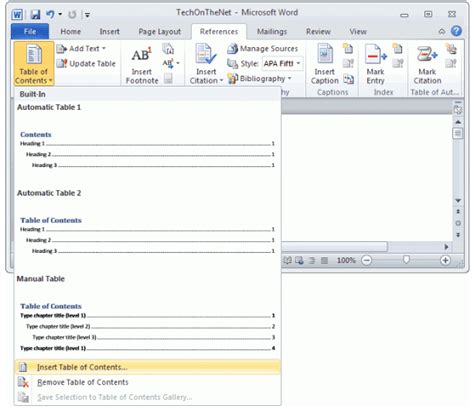Viewport: 474px width, 409px height.
Task: Open the Add Text dropdown
Action: (x=81, y=49)
